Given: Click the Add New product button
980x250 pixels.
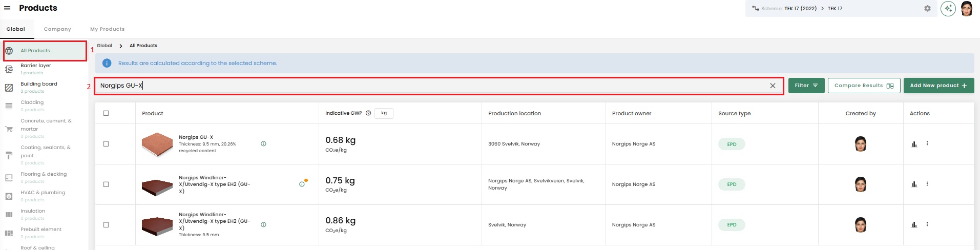Looking at the screenshot, I should point(938,86).
